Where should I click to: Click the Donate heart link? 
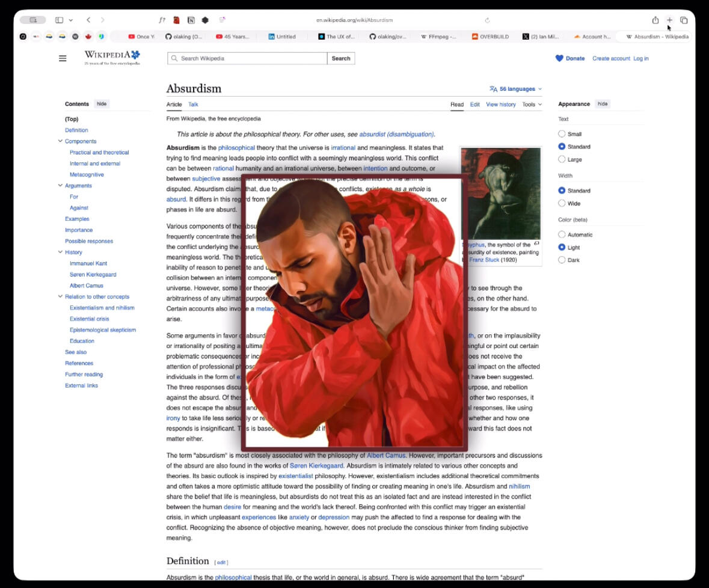[569, 58]
